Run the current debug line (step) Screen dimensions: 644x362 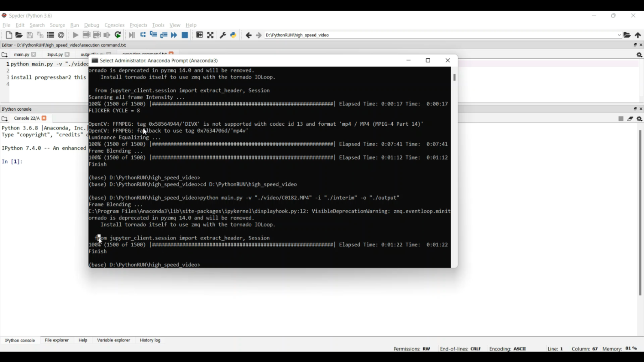[x=143, y=35]
